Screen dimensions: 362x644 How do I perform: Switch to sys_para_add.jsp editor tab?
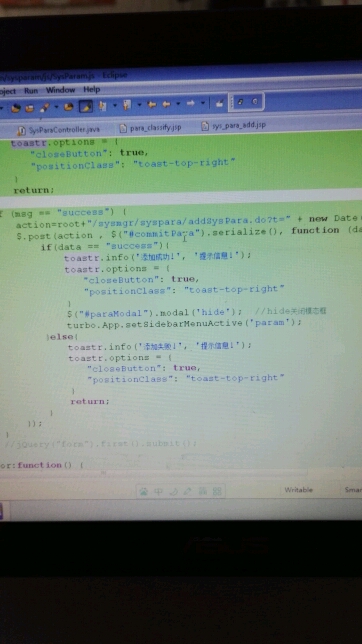[x=233, y=125]
